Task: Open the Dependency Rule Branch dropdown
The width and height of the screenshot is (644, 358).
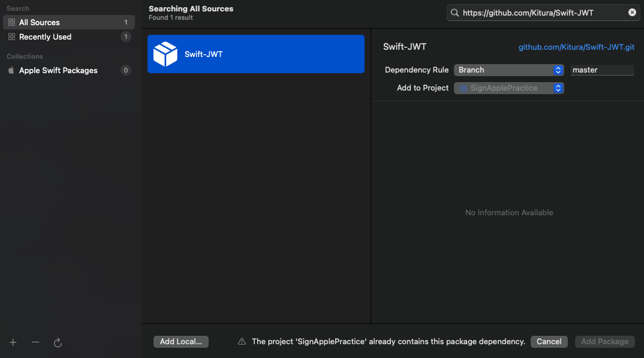Action: coord(508,70)
